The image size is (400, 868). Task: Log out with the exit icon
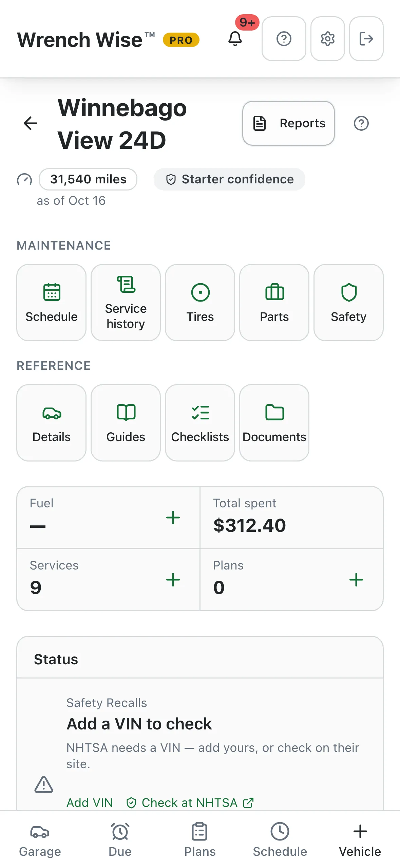tap(366, 39)
